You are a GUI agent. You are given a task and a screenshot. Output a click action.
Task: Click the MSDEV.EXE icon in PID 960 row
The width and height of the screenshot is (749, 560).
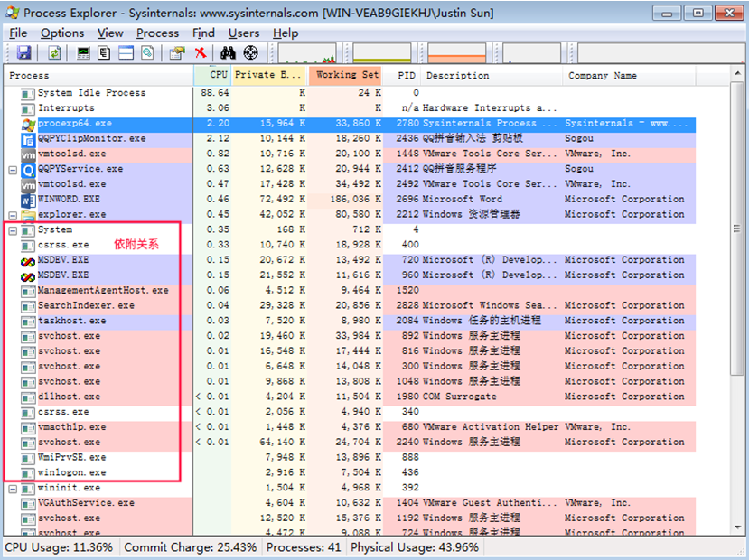pyautogui.click(x=28, y=276)
